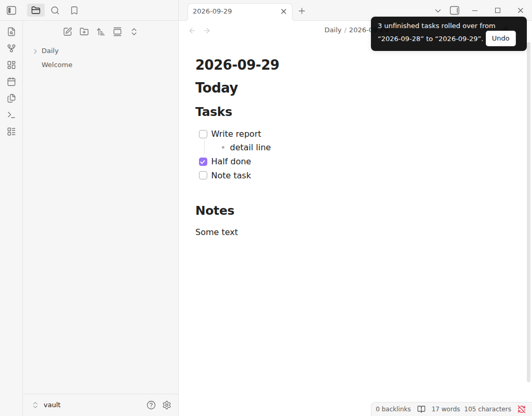This screenshot has width=532, height=416.
Task: Click the 2026-09-29 note title
Action: [x=237, y=65]
